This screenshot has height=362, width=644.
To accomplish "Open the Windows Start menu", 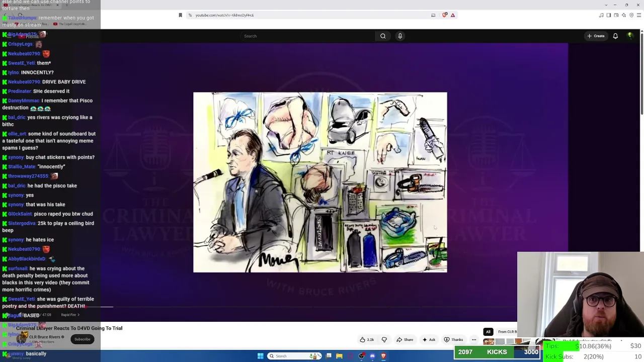I will 261,356.
